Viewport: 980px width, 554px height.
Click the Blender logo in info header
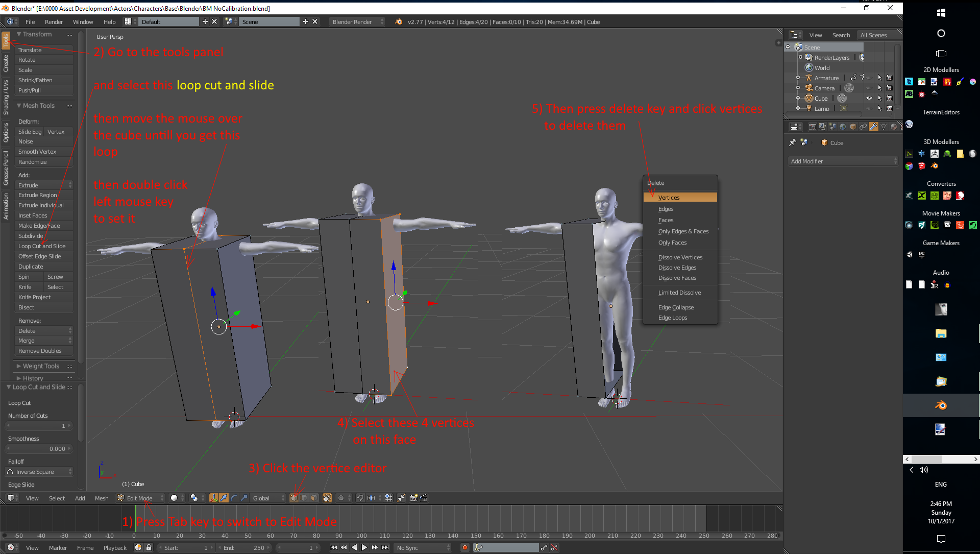[x=399, y=21]
